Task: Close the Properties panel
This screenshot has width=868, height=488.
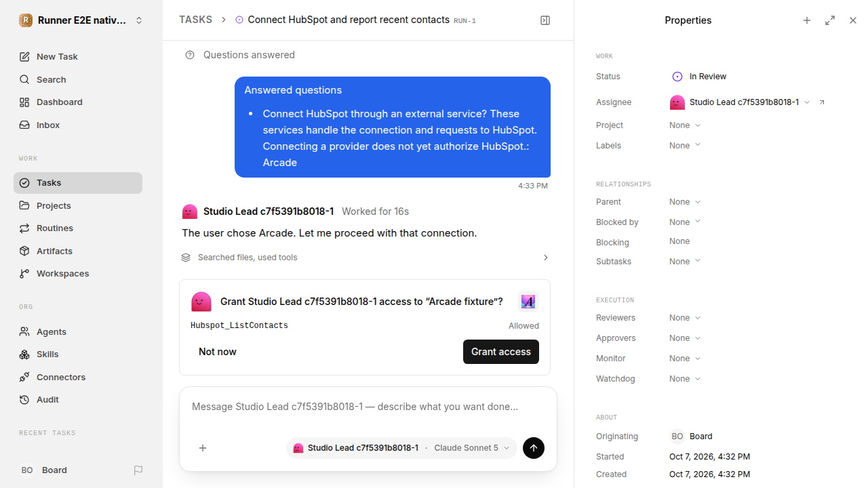Action: tap(853, 20)
